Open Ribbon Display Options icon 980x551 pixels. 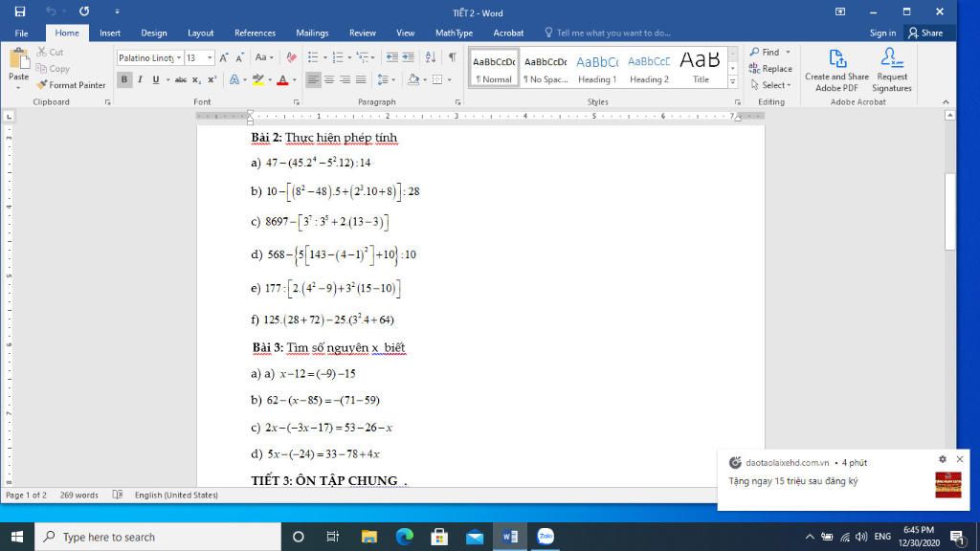pos(840,11)
